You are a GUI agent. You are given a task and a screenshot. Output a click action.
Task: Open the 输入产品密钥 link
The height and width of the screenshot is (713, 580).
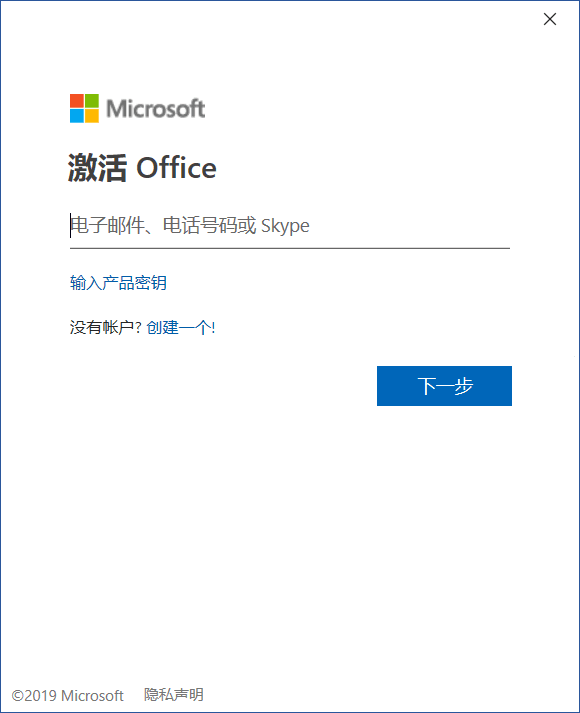(118, 283)
